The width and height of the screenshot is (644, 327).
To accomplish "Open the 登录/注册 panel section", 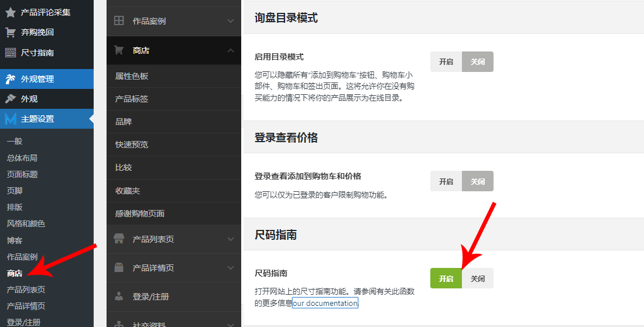I will (150, 297).
